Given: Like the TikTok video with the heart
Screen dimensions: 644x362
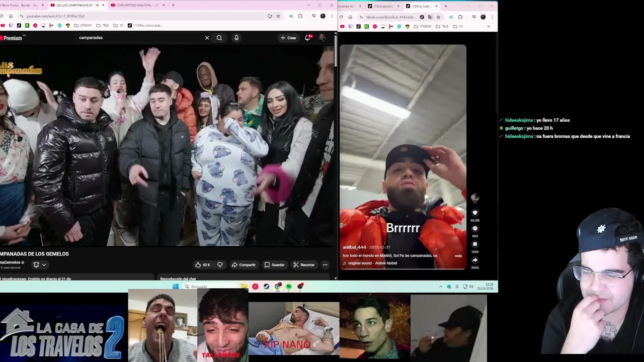Looking at the screenshot, I should 475,213.
